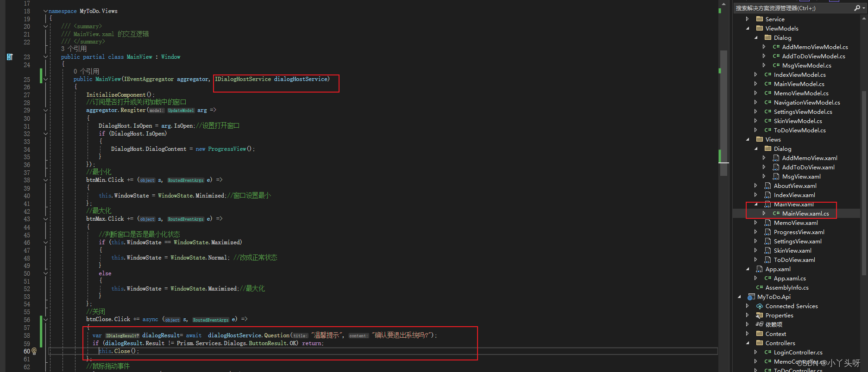Collapse the Dialog folder under ViewModels

point(755,37)
